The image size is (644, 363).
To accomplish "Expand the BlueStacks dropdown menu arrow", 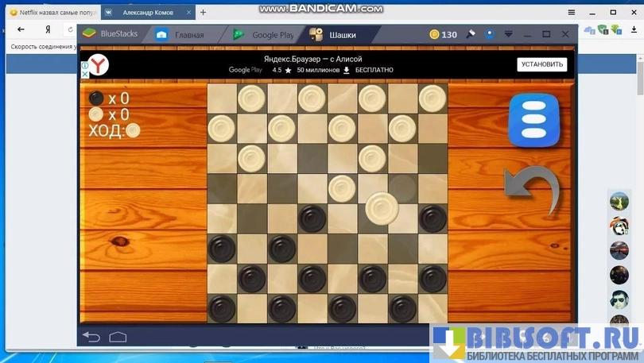I will (509, 34).
